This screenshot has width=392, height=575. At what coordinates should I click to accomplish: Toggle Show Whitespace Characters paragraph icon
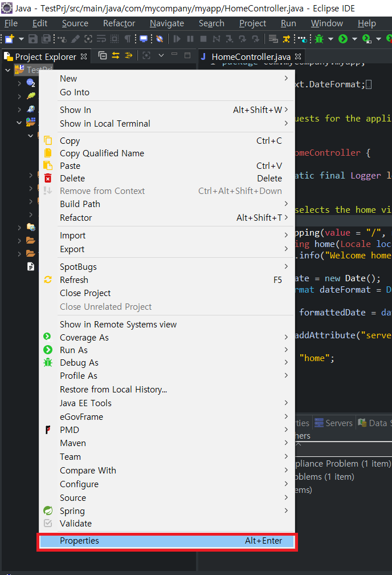[128, 39]
